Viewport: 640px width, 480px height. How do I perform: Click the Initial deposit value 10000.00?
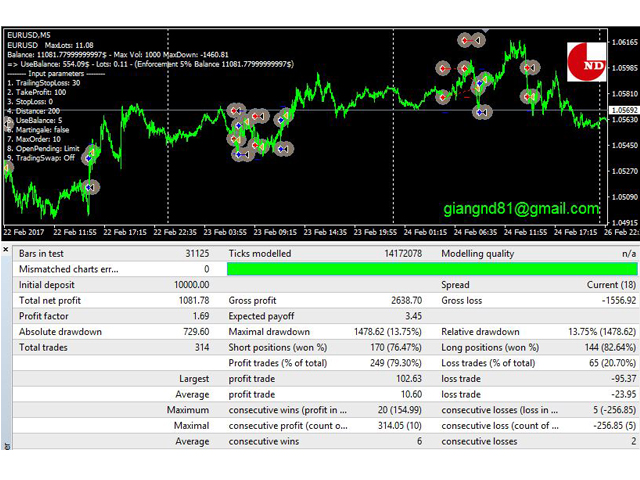(191, 285)
